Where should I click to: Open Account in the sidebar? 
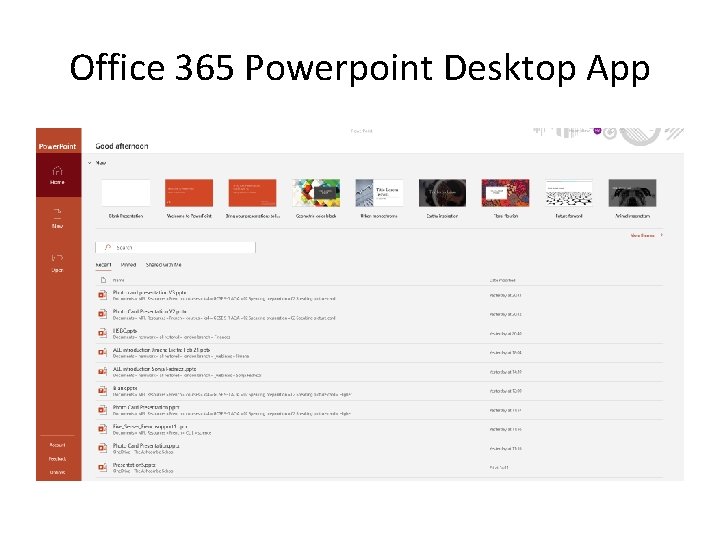coord(57,445)
